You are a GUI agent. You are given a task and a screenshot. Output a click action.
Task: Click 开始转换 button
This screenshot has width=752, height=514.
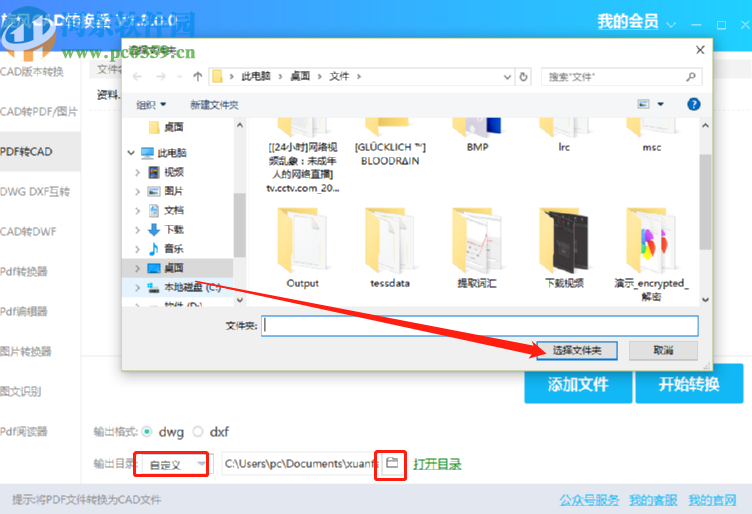click(689, 384)
